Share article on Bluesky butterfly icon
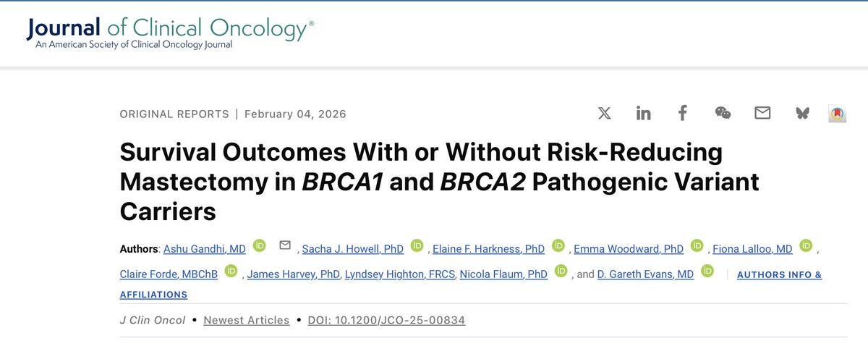 point(801,113)
